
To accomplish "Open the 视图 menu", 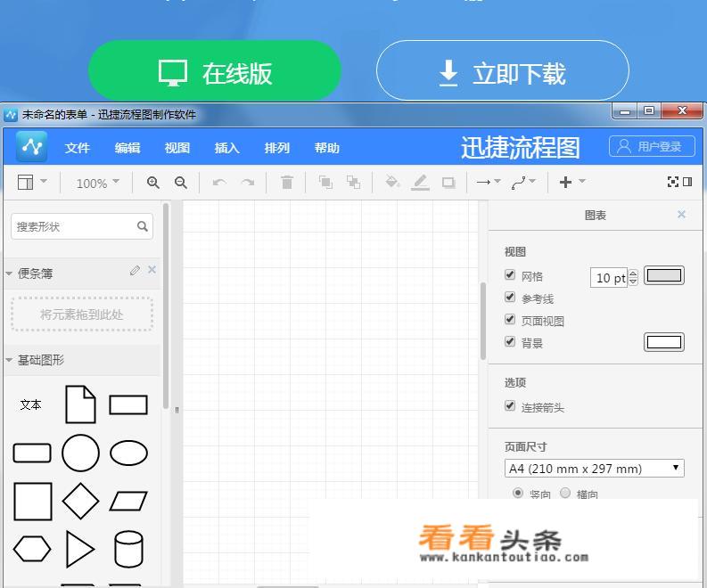I will tap(177, 148).
